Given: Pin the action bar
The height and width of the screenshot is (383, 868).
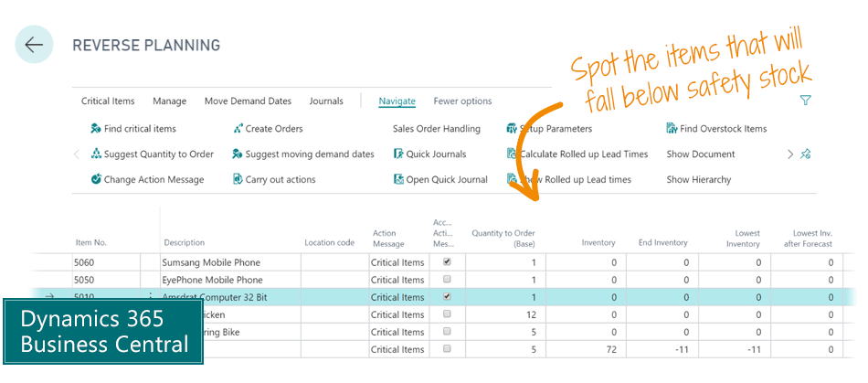Looking at the screenshot, I should click(806, 154).
